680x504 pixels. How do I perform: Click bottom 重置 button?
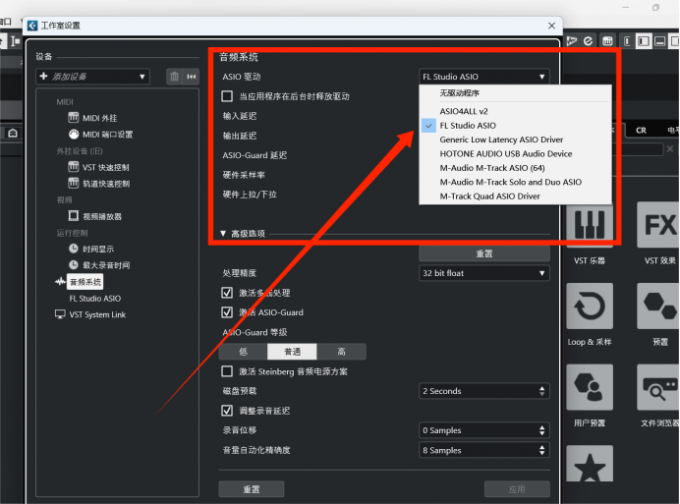(252, 489)
